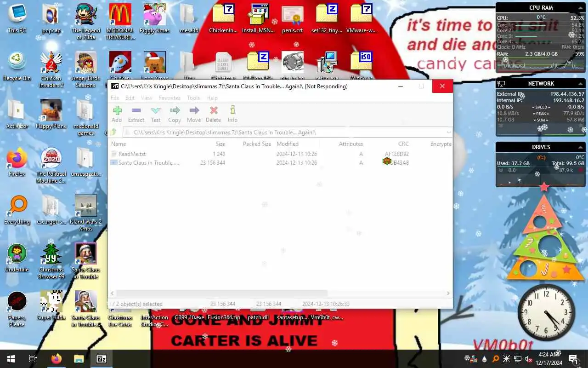Select Everything search shortcut
This screenshot has height=368, width=588.
(17, 210)
